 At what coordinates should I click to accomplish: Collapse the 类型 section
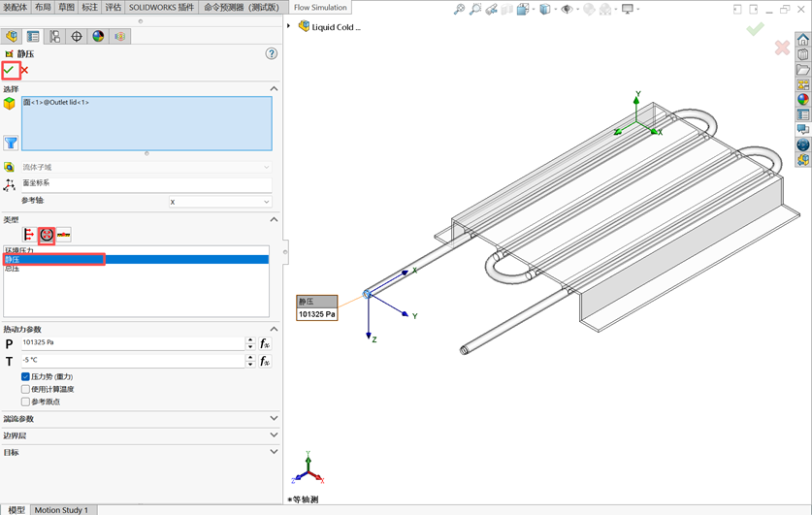click(274, 219)
